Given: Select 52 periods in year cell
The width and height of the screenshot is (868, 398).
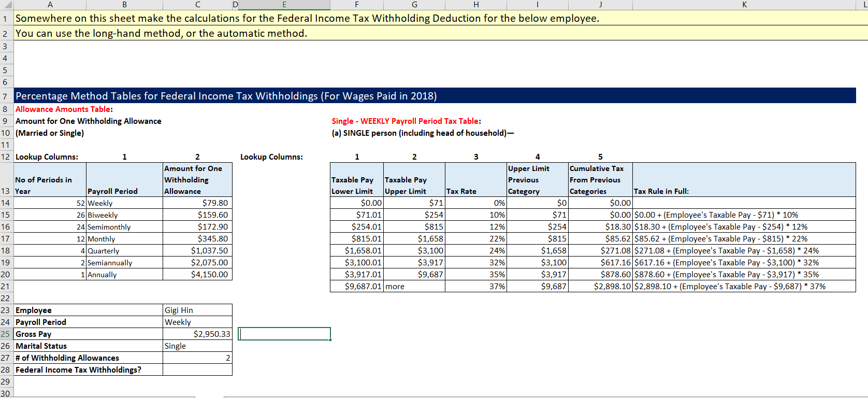Looking at the screenshot, I should [50, 203].
